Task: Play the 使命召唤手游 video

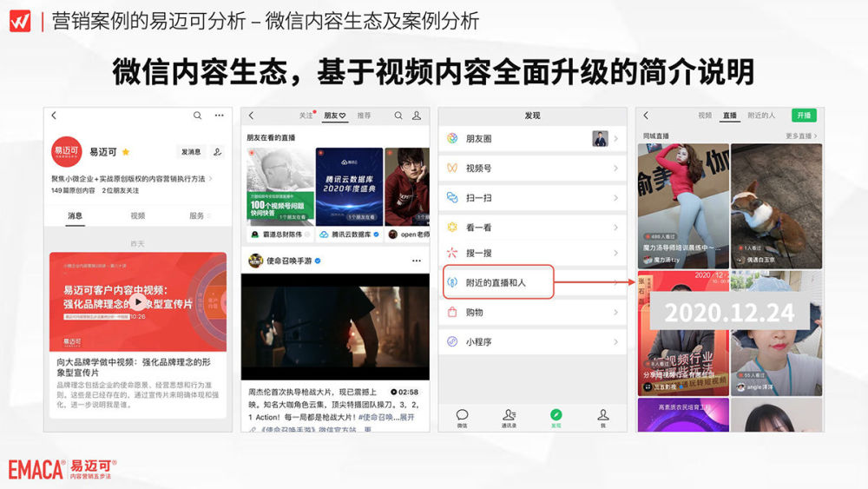Action: pos(335,327)
